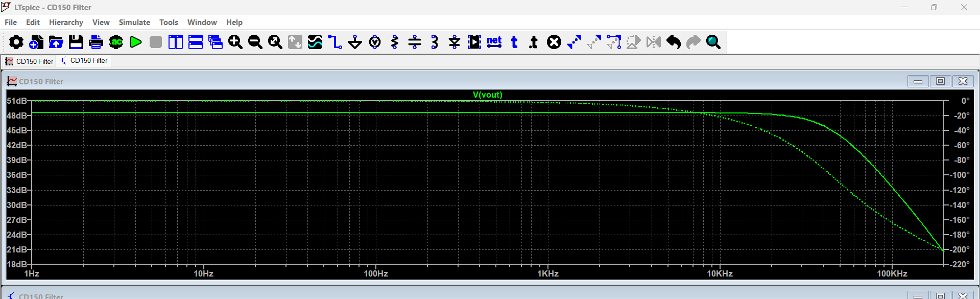
Task: Close the CD150 Filter plot pane
Action: click(x=963, y=81)
